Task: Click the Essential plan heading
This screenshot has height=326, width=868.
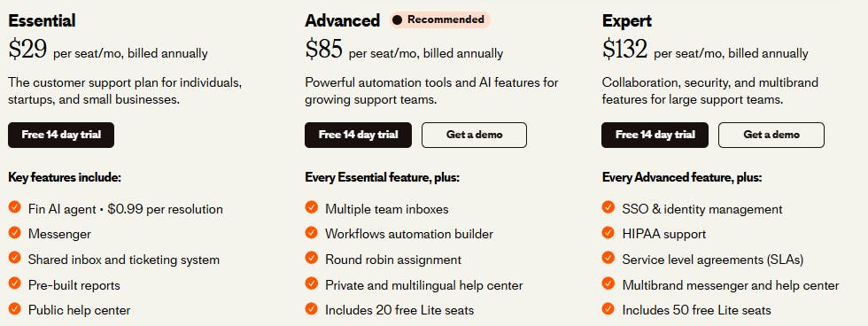Action: point(42,21)
